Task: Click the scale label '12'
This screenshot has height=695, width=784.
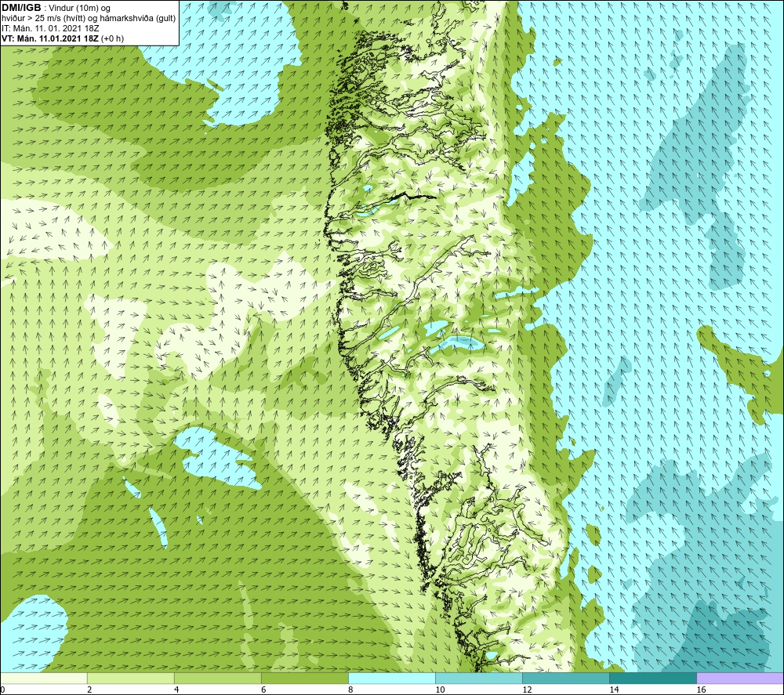Action: (527, 690)
